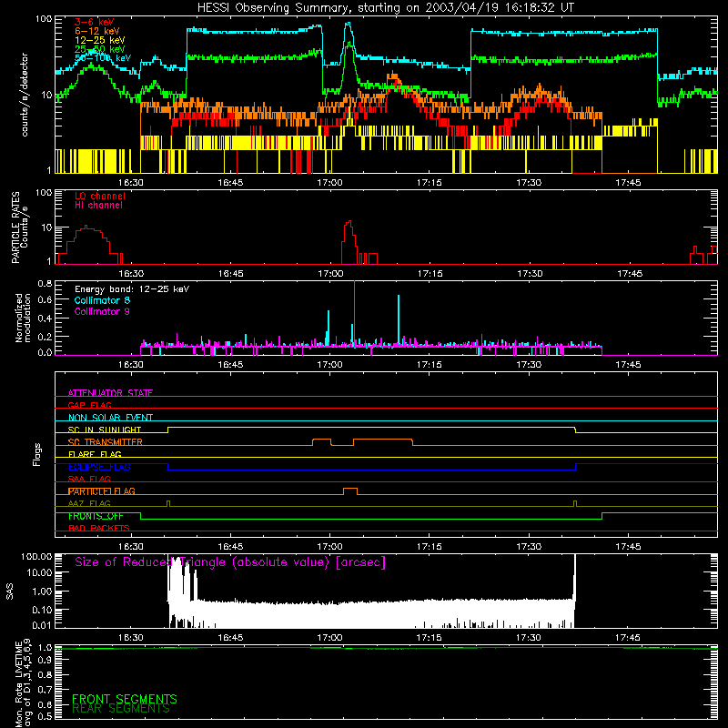Click the raised pulse on PARTICLE FLAG line
This screenshot has height=728, width=728.
pyautogui.click(x=350, y=491)
